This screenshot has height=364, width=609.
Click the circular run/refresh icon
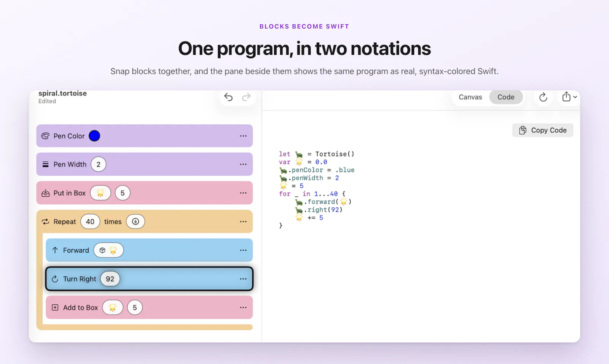[543, 97]
